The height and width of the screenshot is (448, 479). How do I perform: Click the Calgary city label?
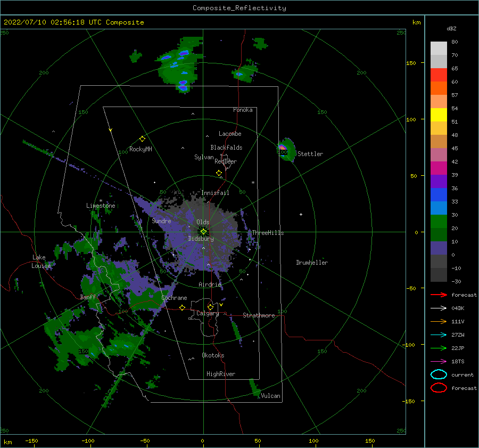click(208, 313)
